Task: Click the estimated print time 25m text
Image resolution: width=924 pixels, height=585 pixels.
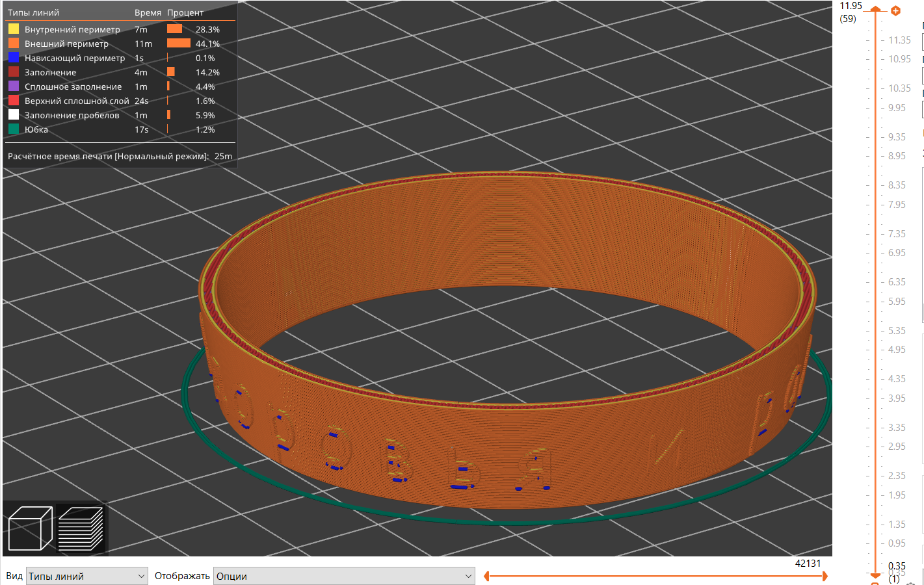Action: (x=223, y=156)
